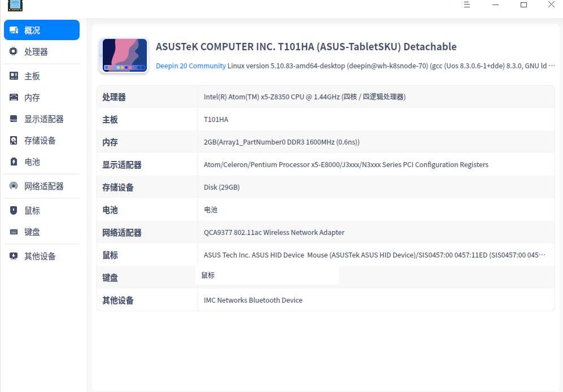Image resolution: width=563 pixels, height=392 pixels.
Task: Click the IMC Networks Bluetooth Device value
Action: click(x=253, y=300)
